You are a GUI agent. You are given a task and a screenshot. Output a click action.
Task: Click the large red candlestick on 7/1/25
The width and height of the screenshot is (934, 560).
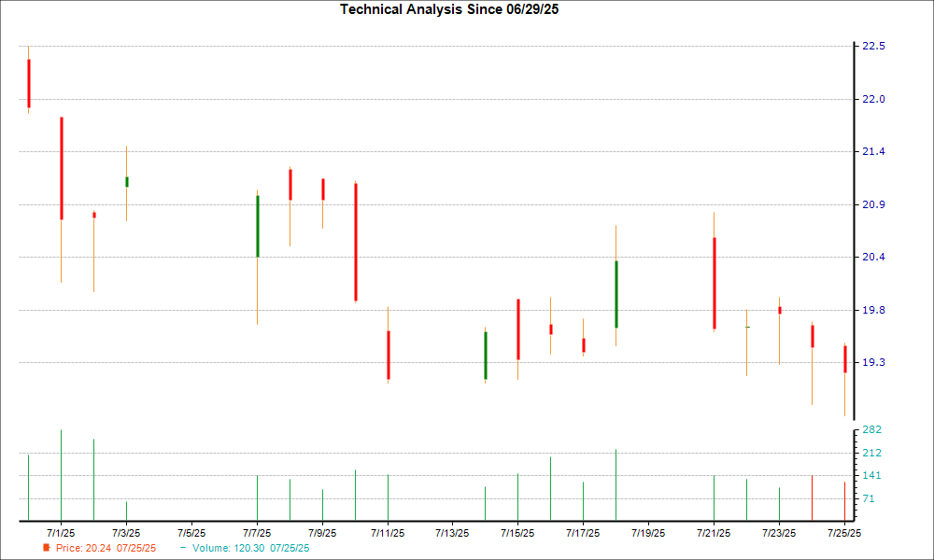click(61, 168)
